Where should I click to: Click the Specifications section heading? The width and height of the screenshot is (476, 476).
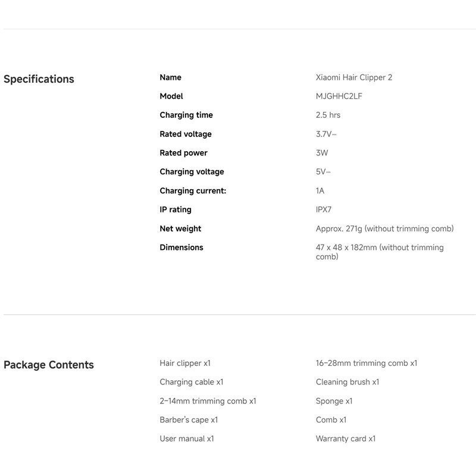(x=39, y=79)
